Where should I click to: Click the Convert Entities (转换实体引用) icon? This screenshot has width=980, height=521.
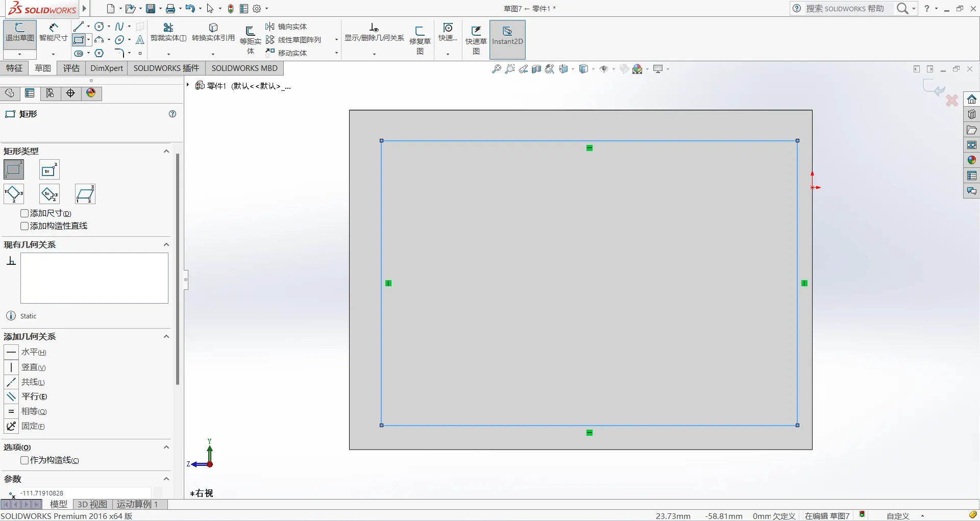click(x=213, y=32)
